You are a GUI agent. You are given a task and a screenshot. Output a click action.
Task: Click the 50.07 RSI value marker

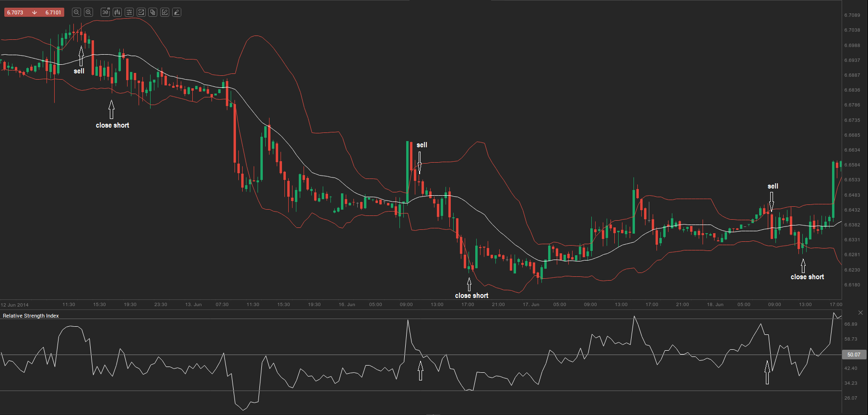854,355
